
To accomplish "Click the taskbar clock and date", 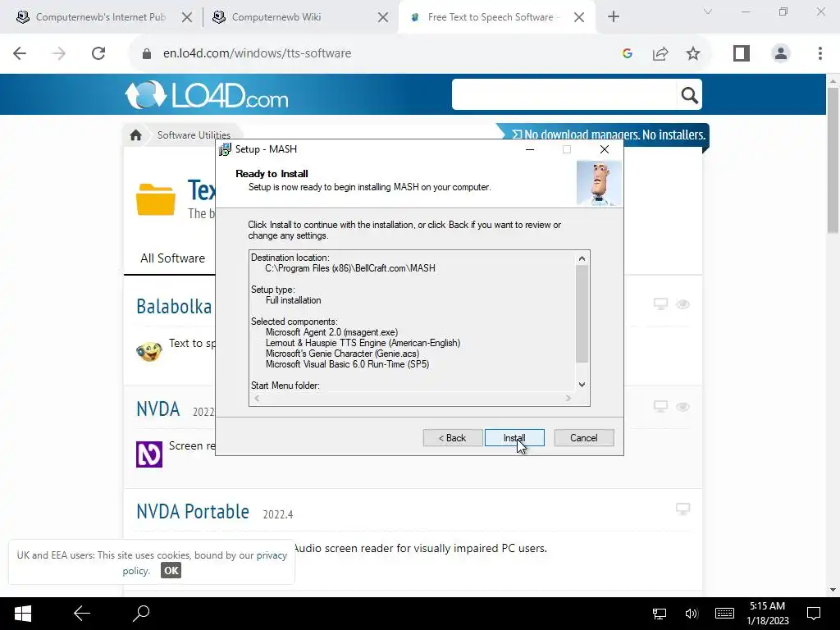I will 768,614.
